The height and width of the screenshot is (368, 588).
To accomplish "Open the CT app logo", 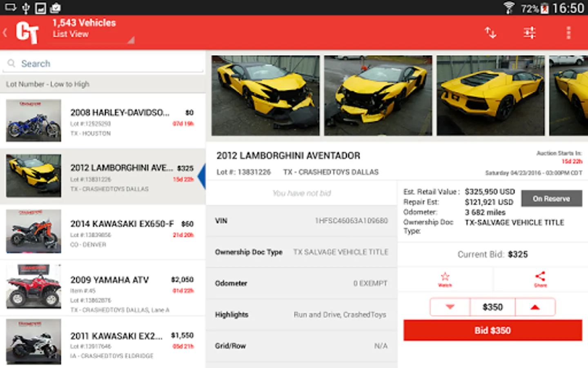I will click(x=27, y=32).
